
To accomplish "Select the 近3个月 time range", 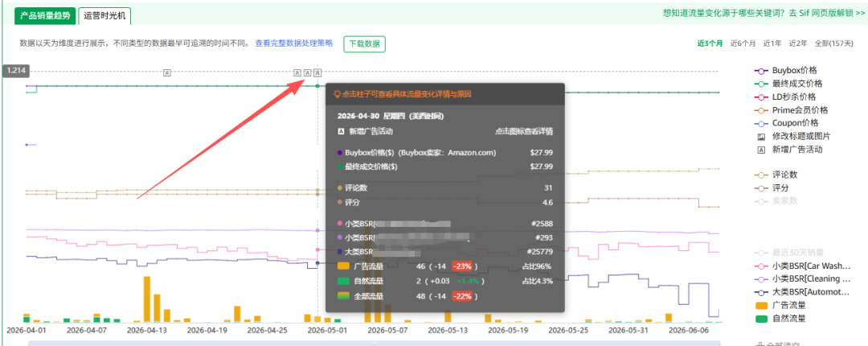I will (x=710, y=43).
